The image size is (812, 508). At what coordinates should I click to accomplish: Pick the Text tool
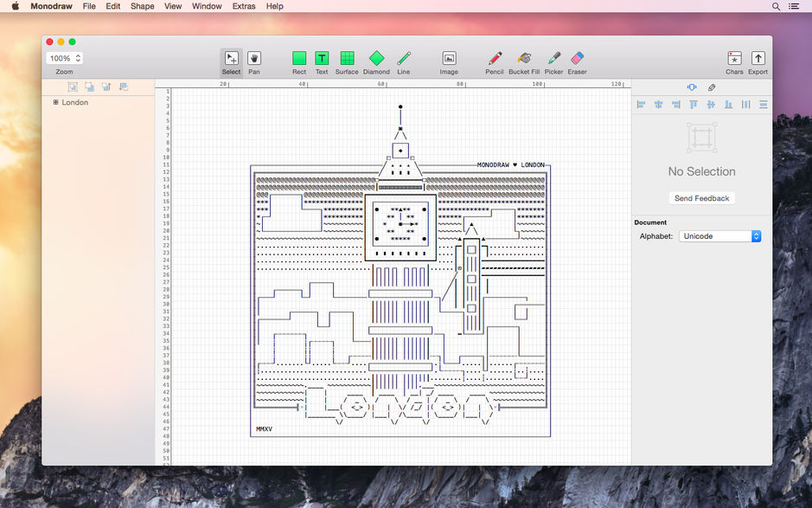pyautogui.click(x=322, y=62)
